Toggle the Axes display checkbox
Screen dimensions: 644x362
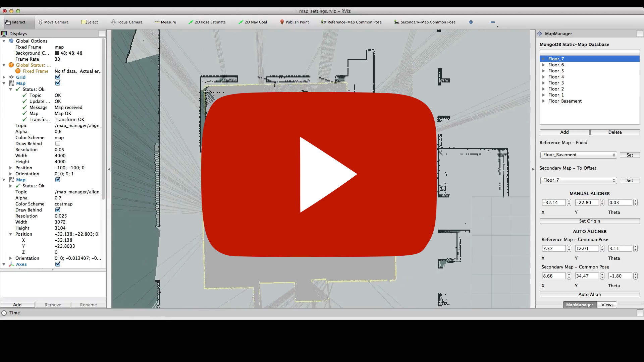[58, 264]
